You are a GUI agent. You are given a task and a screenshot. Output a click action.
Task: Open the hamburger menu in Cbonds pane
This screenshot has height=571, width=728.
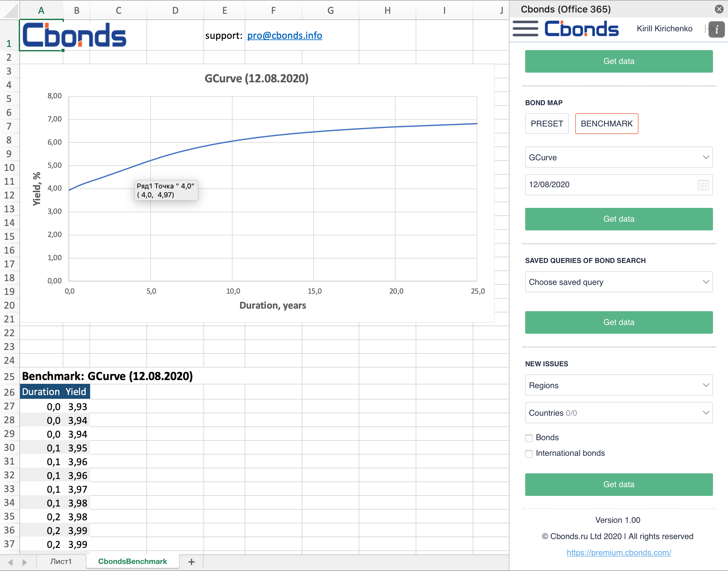pos(525,28)
